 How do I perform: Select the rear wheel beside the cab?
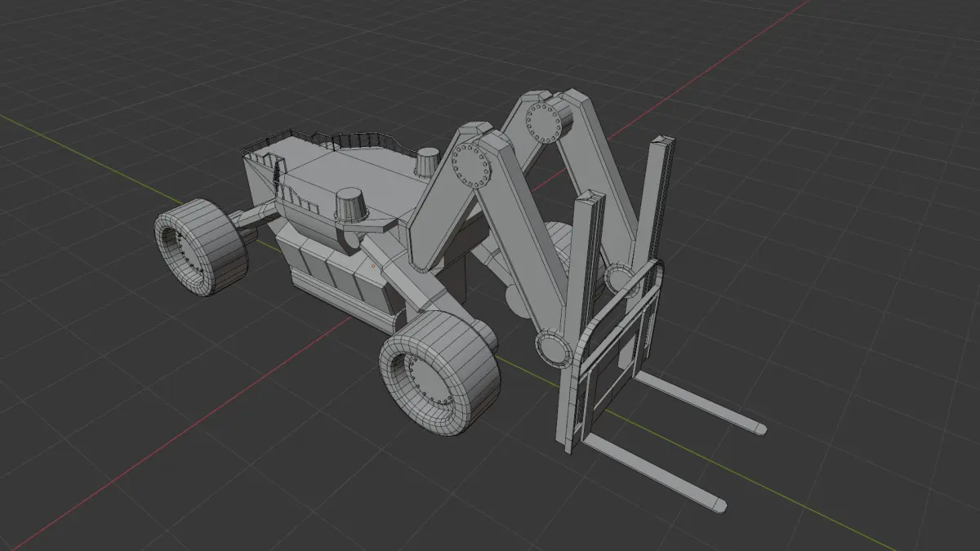201,247
